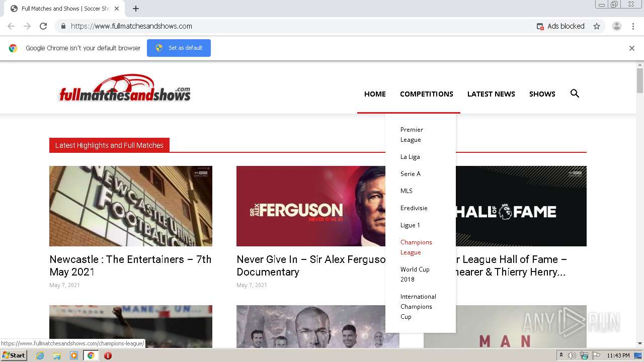Select Eredivisie from dropdown
644x362 pixels.
pos(414,208)
